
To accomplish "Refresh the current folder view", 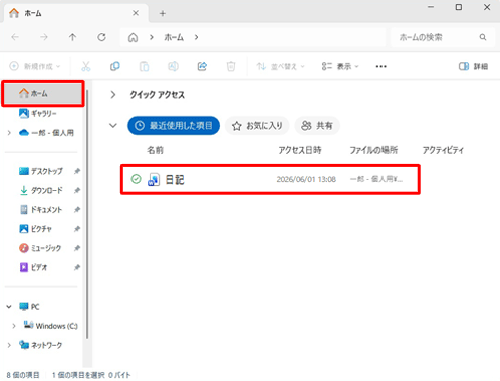I will pos(101,37).
